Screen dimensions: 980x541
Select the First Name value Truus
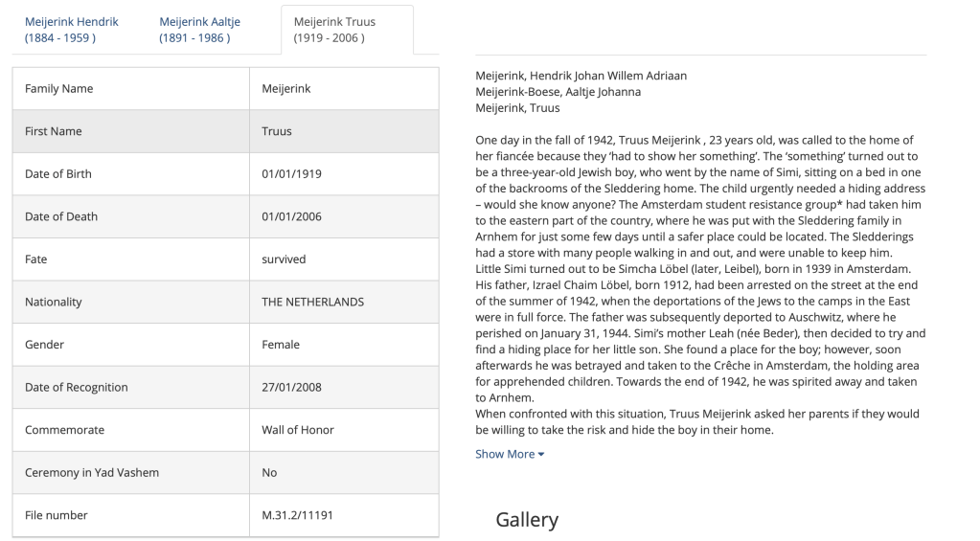(277, 131)
